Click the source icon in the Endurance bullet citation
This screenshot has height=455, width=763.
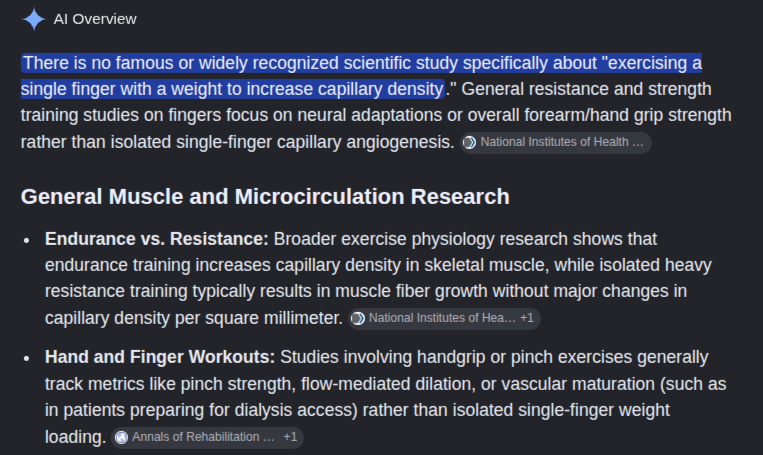point(358,319)
